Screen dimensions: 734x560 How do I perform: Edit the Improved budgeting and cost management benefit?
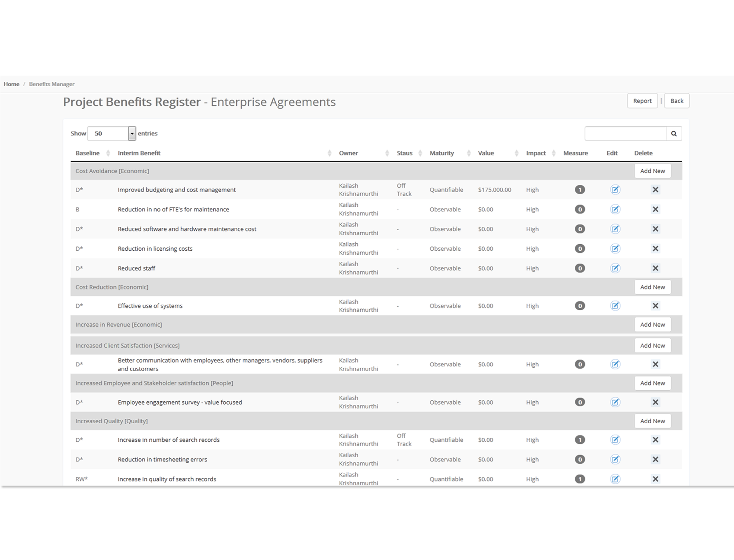[615, 190]
